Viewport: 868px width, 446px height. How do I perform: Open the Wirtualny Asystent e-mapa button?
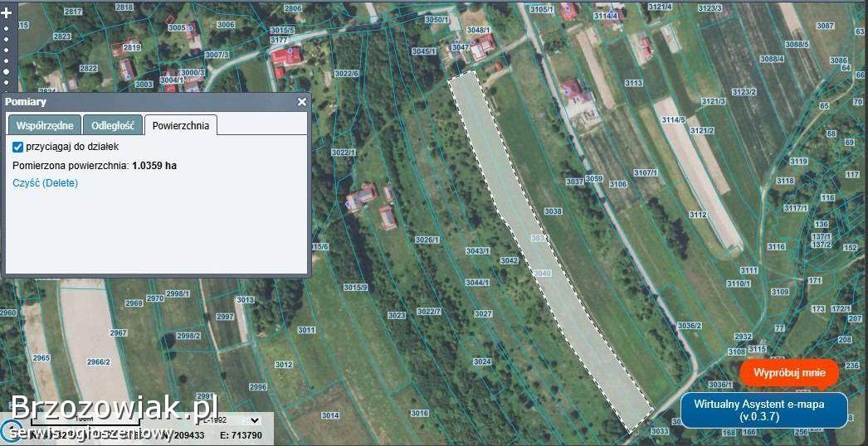pos(763,410)
